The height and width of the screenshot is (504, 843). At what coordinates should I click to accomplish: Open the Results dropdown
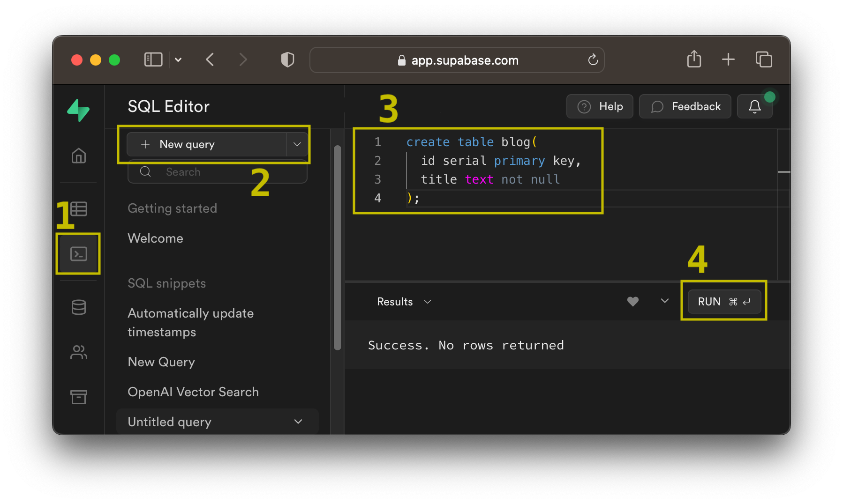click(x=427, y=302)
